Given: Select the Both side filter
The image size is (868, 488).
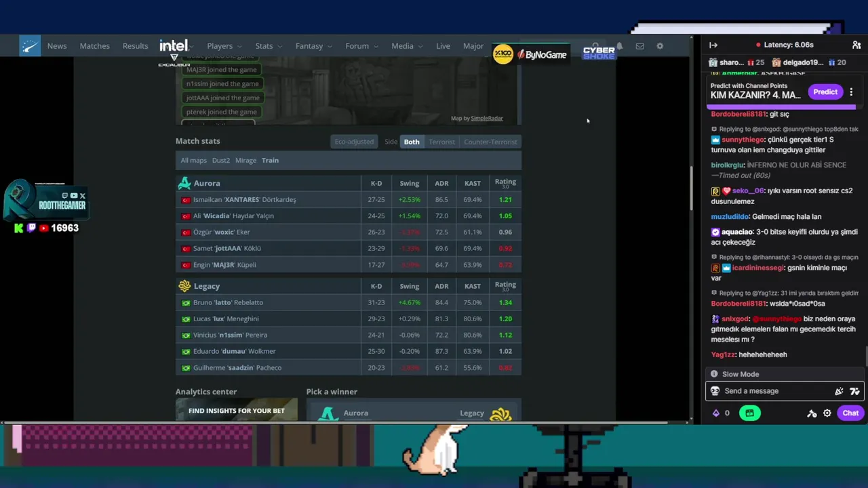Looking at the screenshot, I should [412, 142].
